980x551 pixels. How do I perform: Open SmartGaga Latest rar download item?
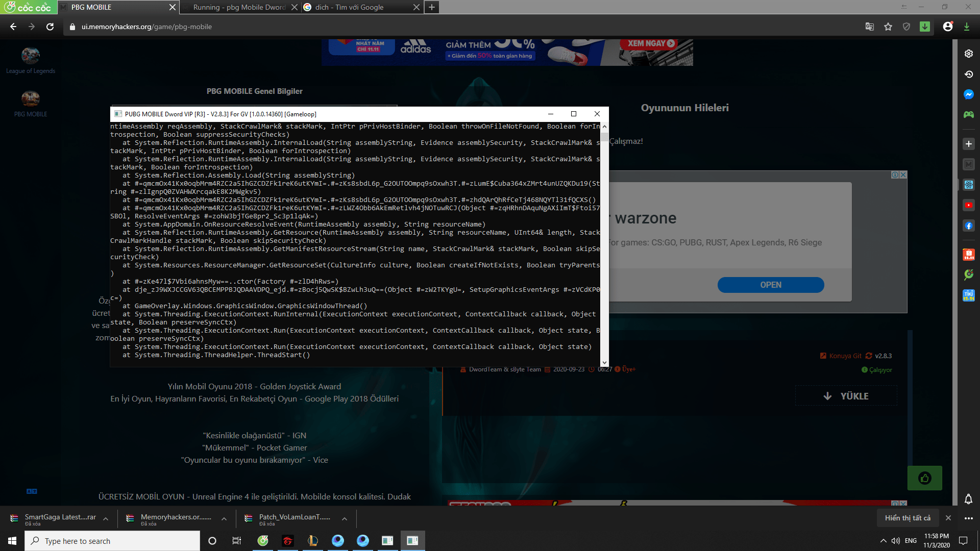click(x=54, y=518)
